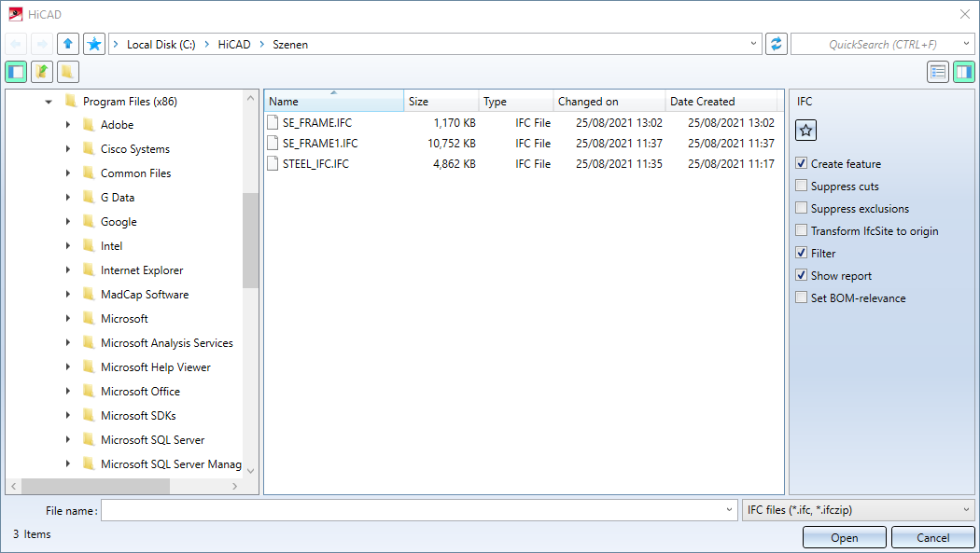The height and width of the screenshot is (553, 980).
Task: Sort files by Name column header
Action: point(334,101)
